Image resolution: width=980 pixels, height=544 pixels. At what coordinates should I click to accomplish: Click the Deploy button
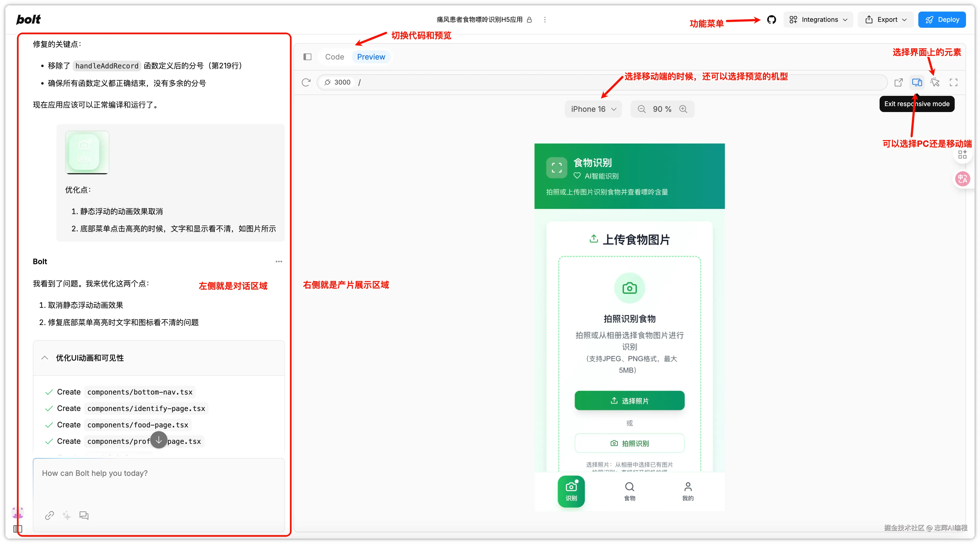coord(941,20)
